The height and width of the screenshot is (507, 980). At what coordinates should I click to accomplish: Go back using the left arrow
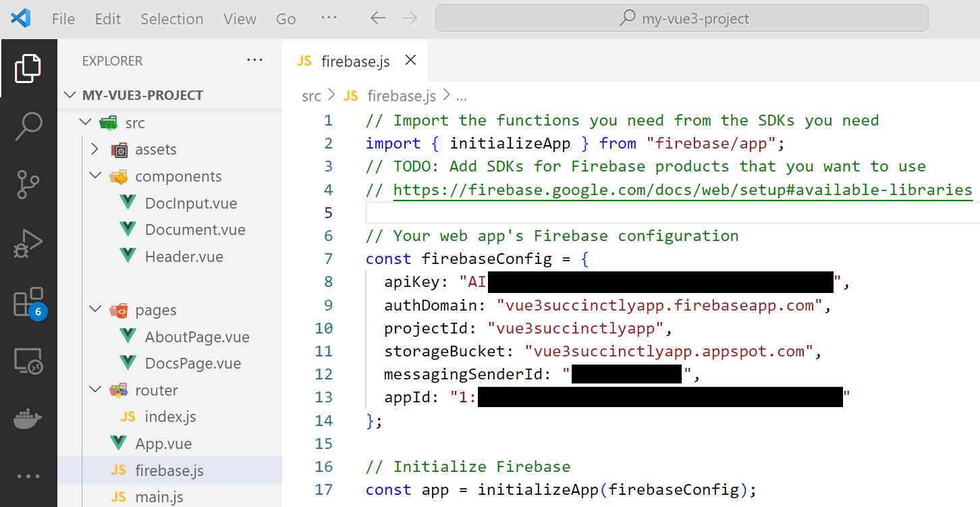[378, 18]
